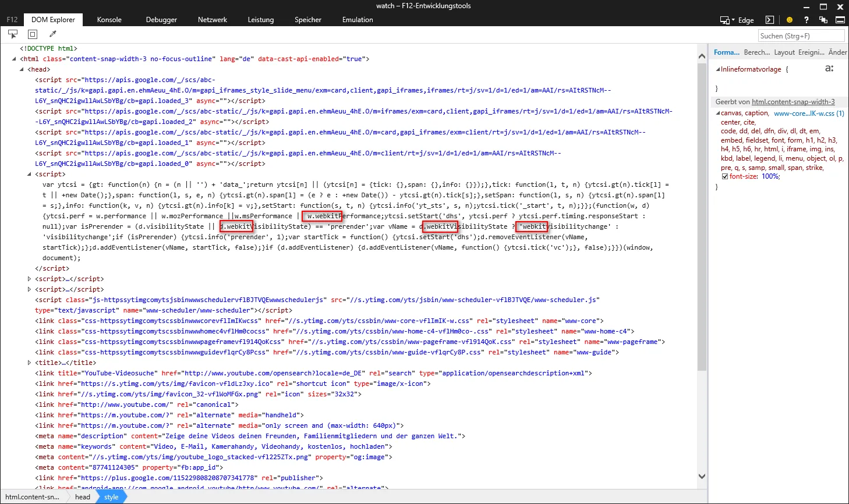Viewport: 849px width, 504px height.
Task: Expand the title element node
Action: point(30,363)
